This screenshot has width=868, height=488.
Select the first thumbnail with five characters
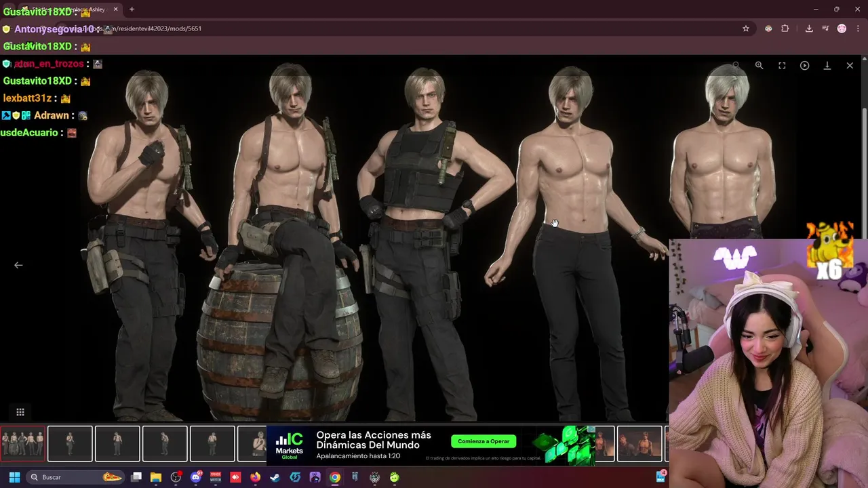(22, 444)
